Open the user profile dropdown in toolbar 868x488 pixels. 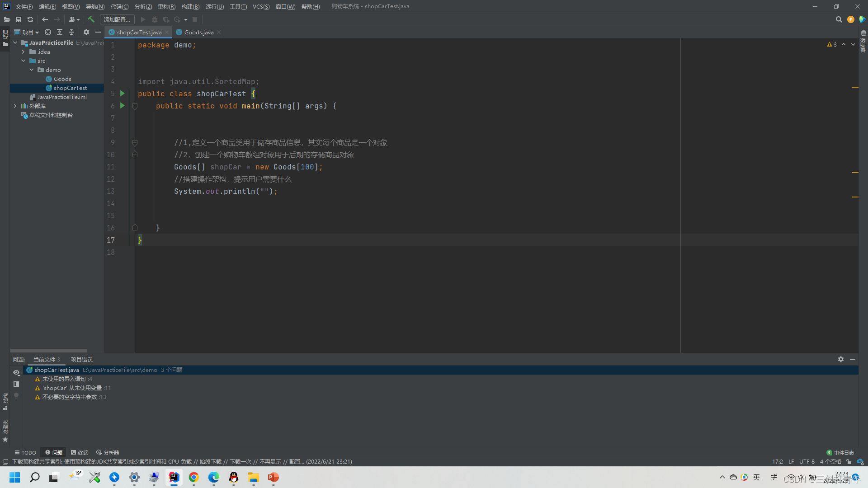(x=74, y=19)
